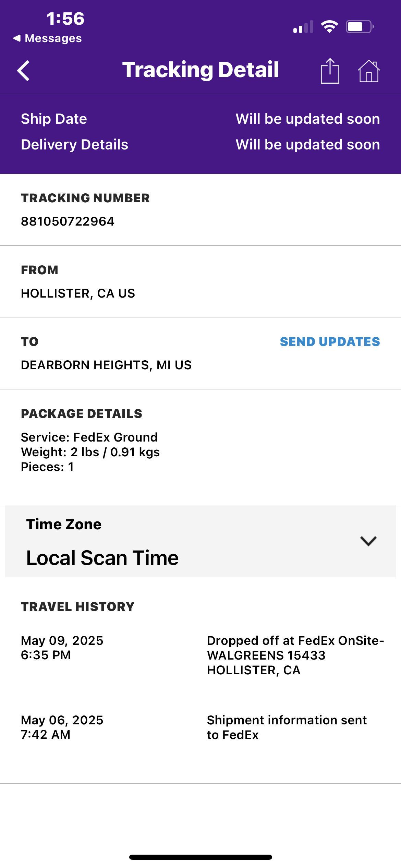Select tracking number 881050722964
This screenshot has width=401, height=868.
pos(68,221)
